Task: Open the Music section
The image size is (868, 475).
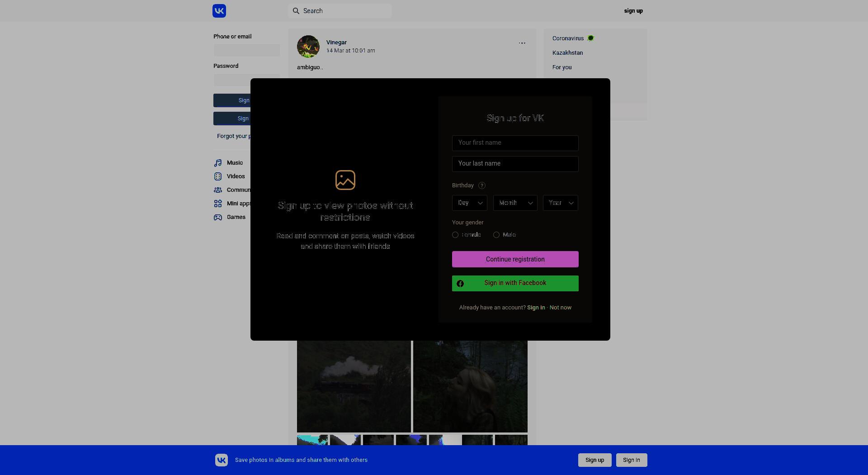Action: (235, 163)
